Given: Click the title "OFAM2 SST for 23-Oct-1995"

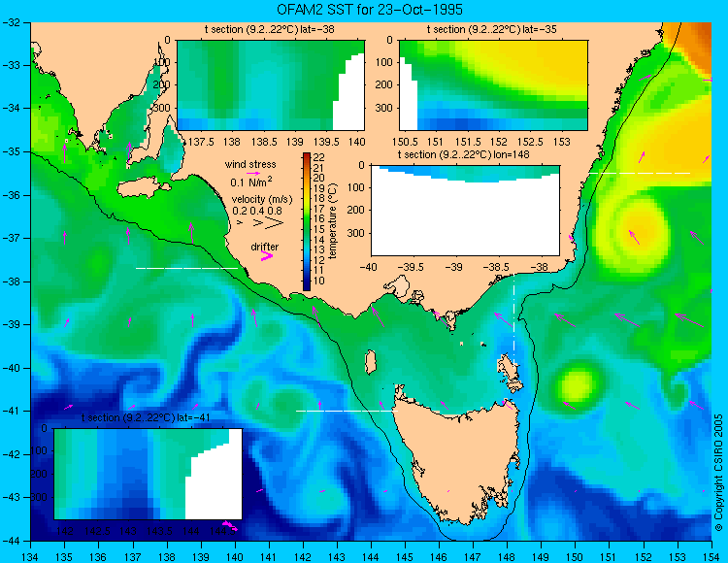Looking at the screenshot, I should pyautogui.click(x=370, y=10).
